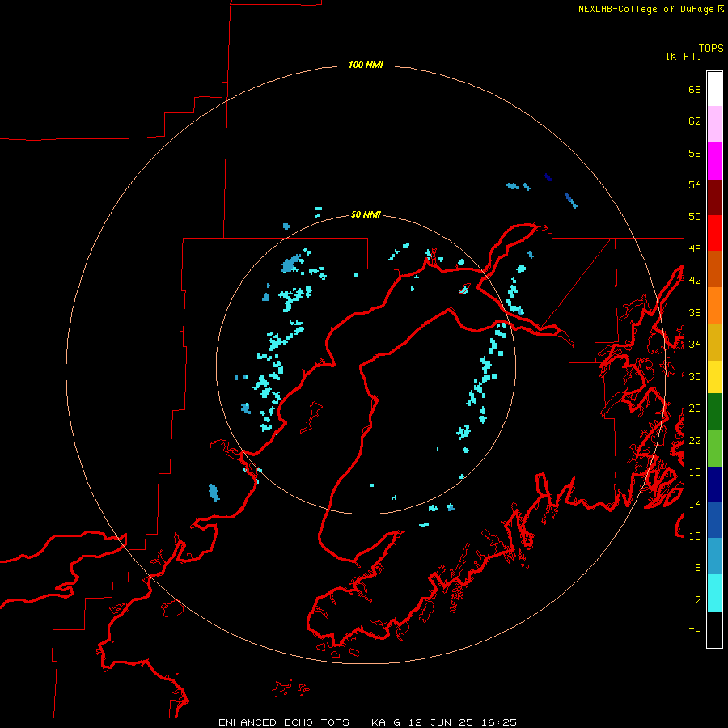Click the white 66 kft legend swatch
This screenshot has width=728, height=728.
[714, 89]
